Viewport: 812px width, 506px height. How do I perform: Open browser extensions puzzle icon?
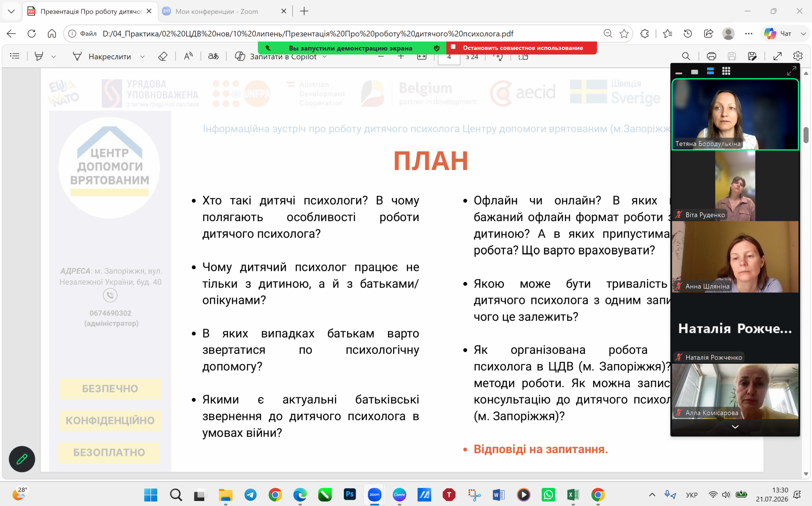[x=644, y=33]
